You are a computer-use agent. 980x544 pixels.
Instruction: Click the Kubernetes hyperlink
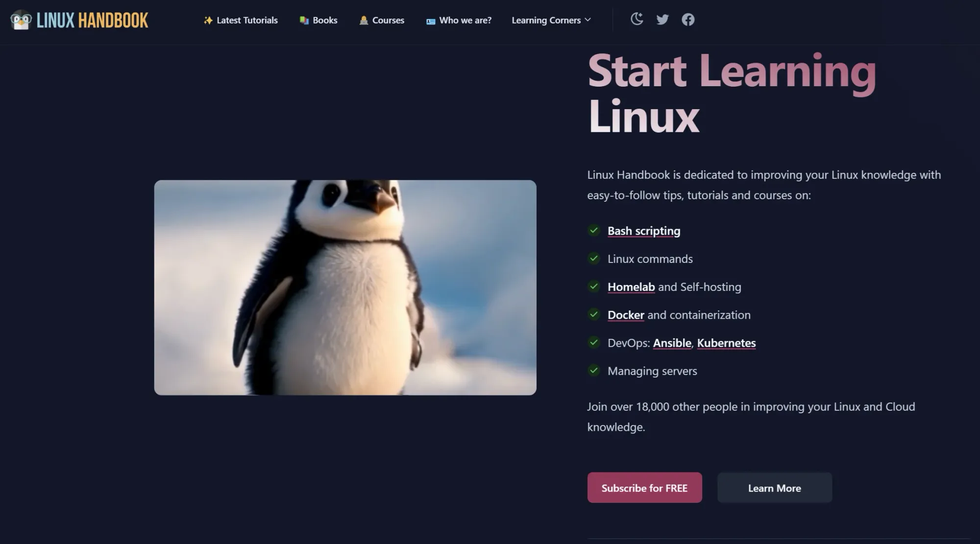(726, 342)
